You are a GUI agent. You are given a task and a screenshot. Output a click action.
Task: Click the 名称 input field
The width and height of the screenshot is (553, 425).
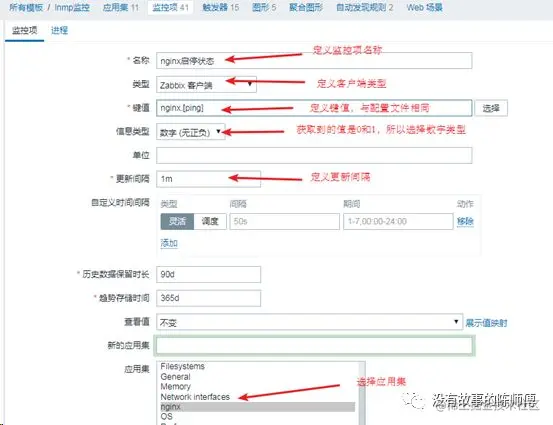(x=314, y=61)
